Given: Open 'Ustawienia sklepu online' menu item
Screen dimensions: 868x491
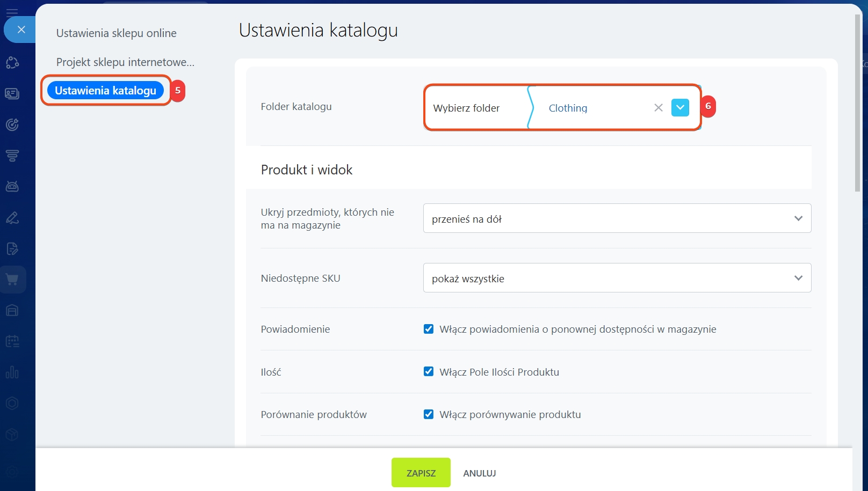Looking at the screenshot, I should [x=116, y=33].
